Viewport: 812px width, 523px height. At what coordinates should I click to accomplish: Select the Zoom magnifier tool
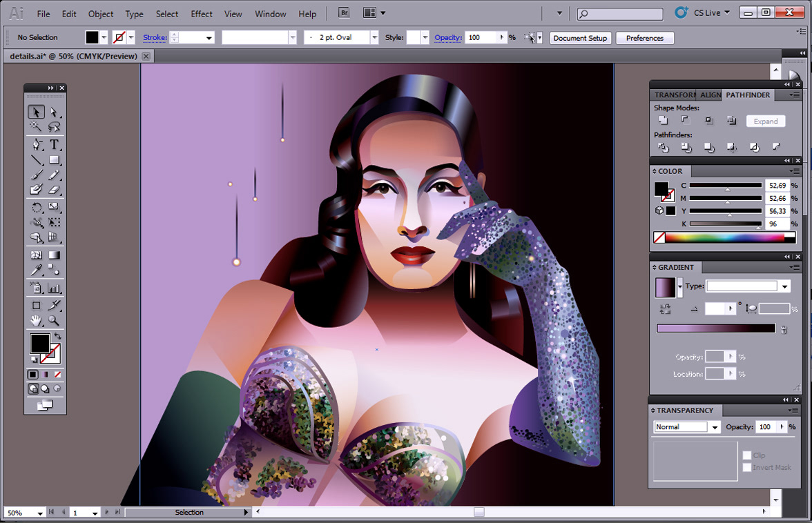pos(54,321)
